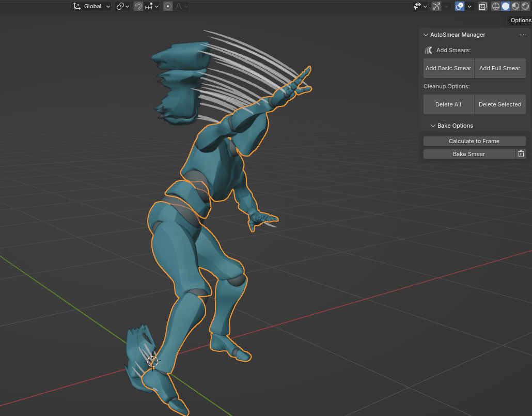Click the Add Basic Smear button
Viewport: 532px width, 416px height.
[x=448, y=68]
